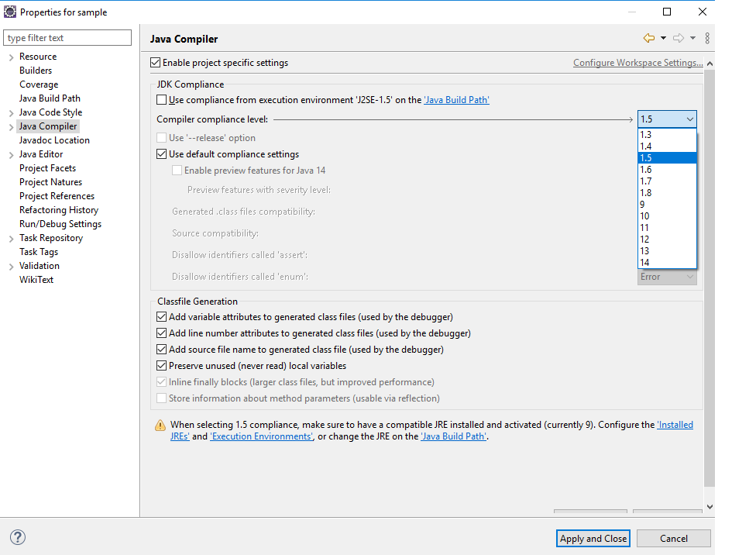Image resolution: width=756 pixels, height=555 pixels.
Task: Collapse the compiler compliance level dropdown
Action: [x=689, y=119]
